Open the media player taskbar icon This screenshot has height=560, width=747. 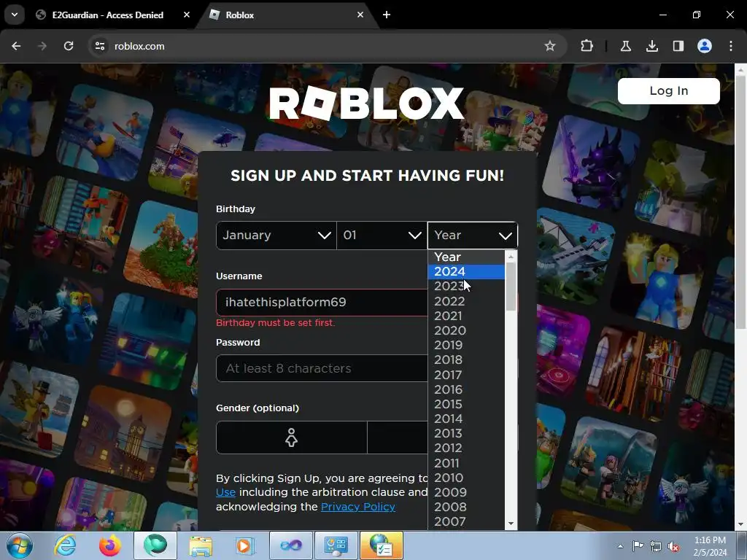246,545
